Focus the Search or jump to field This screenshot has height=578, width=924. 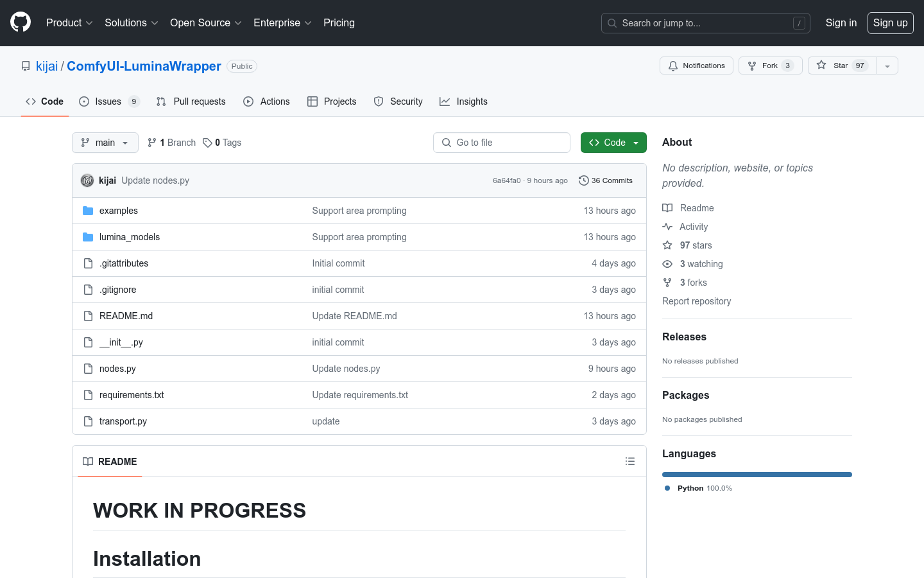706,23
